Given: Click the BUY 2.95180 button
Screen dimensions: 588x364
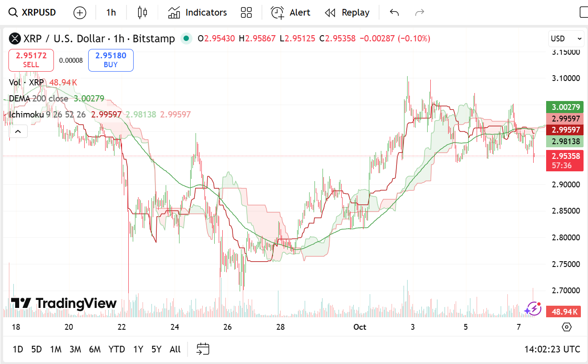Looking at the screenshot, I should click(x=111, y=60).
